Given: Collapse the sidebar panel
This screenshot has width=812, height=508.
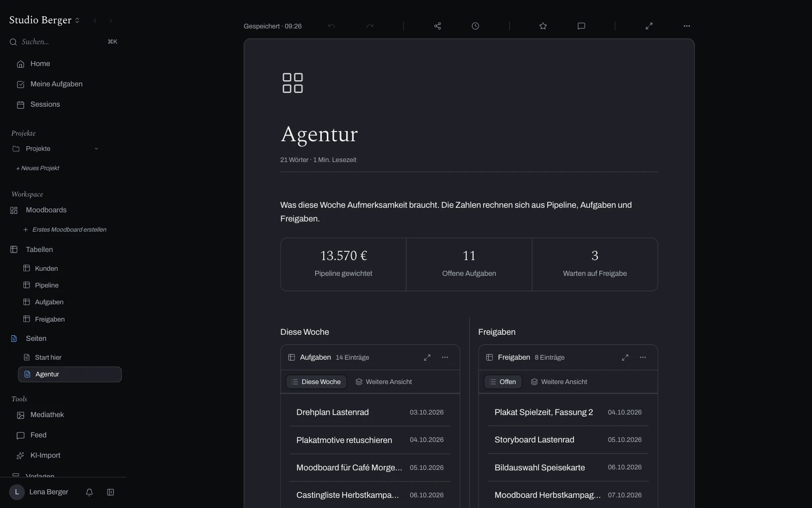Looking at the screenshot, I should (x=111, y=492).
